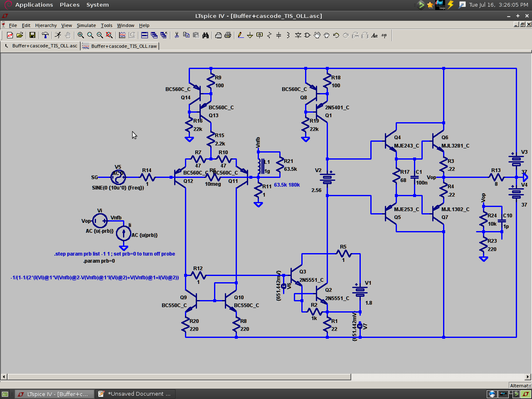Screen dimensions: 532x399
Task: Select the SPICE directive '.op' tool
Action: click(x=384, y=35)
